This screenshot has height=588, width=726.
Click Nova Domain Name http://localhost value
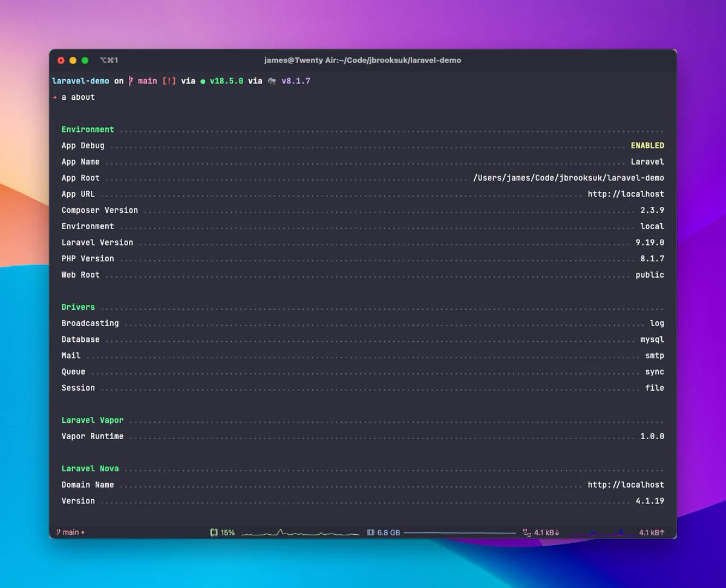tap(626, 485)
